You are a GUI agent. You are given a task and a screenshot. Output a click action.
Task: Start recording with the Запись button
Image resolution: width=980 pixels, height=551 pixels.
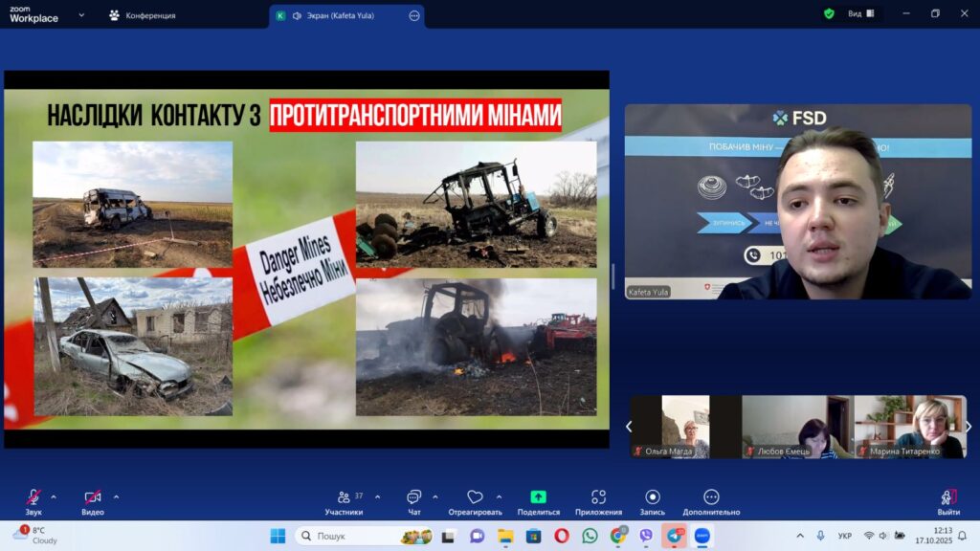coord(653,499)
